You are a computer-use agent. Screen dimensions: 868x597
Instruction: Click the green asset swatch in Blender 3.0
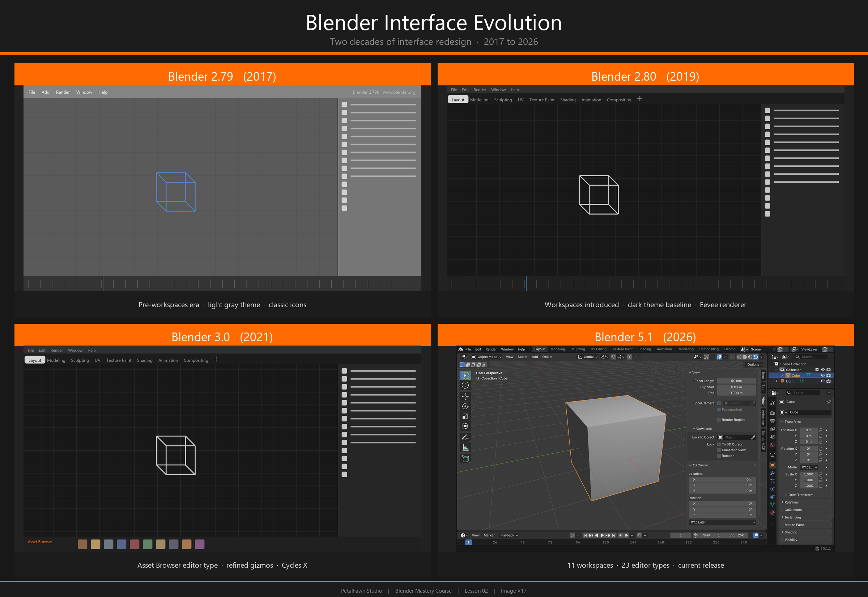148,545
